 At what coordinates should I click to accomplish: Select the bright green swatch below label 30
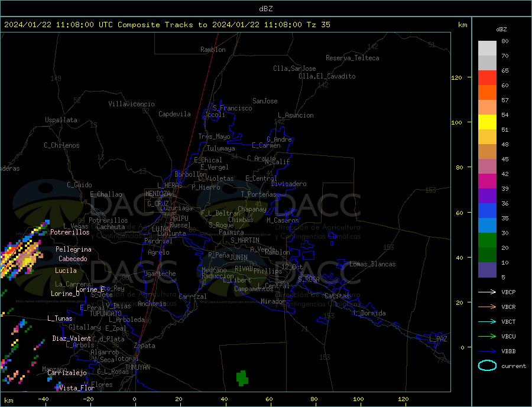[487, 240]
